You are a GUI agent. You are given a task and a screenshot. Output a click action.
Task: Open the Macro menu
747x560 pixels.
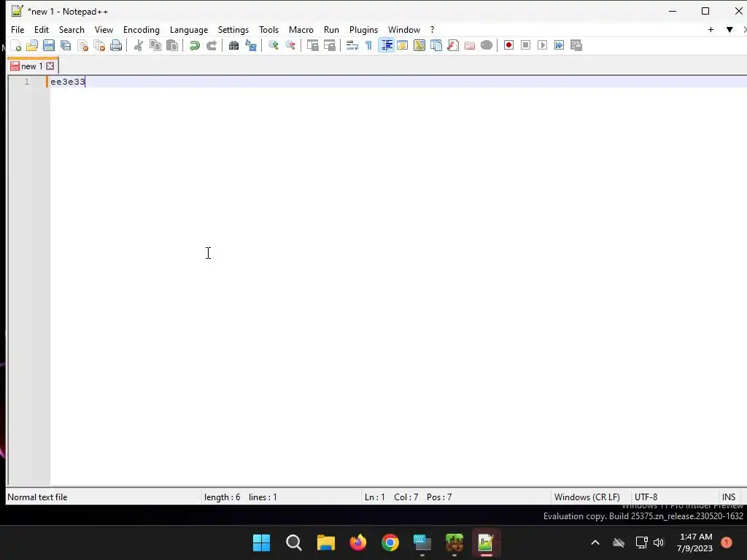[301, 29]
